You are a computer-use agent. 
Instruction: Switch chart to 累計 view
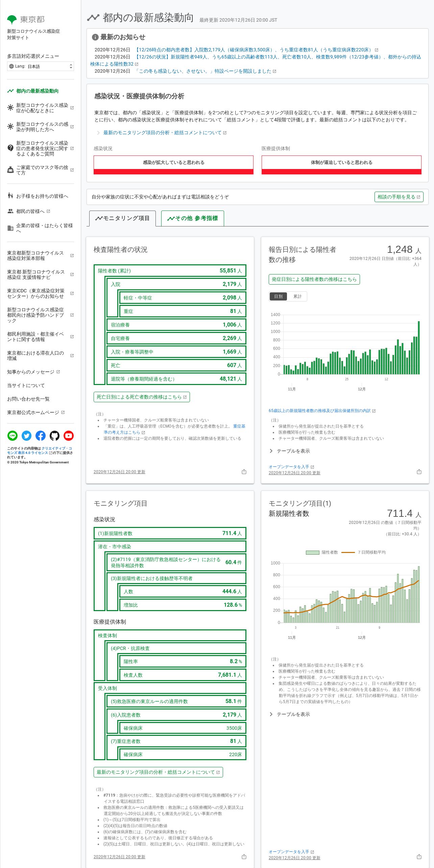(297, 296)
